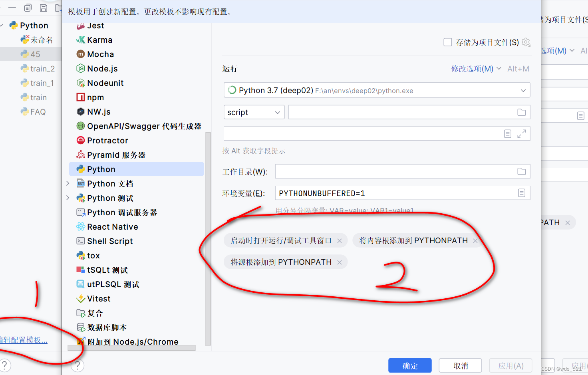Click the 确定 button
Screen dimensions: 588x375
tap(410, 365)
